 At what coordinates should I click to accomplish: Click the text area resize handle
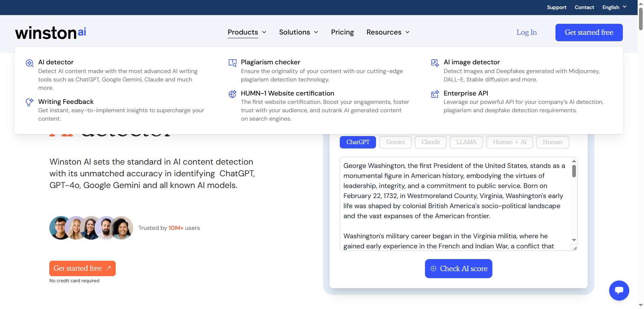(x=575, y=248)
